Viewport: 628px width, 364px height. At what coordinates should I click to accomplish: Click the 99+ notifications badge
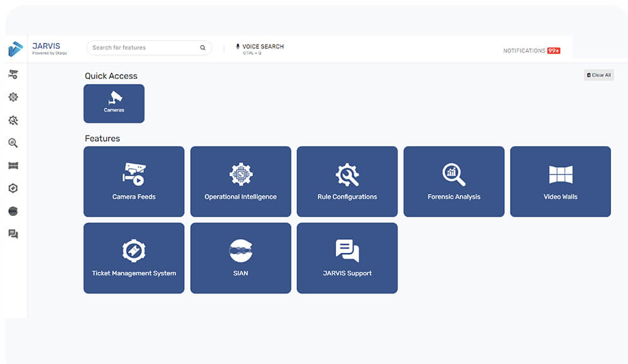coord(554,51)
